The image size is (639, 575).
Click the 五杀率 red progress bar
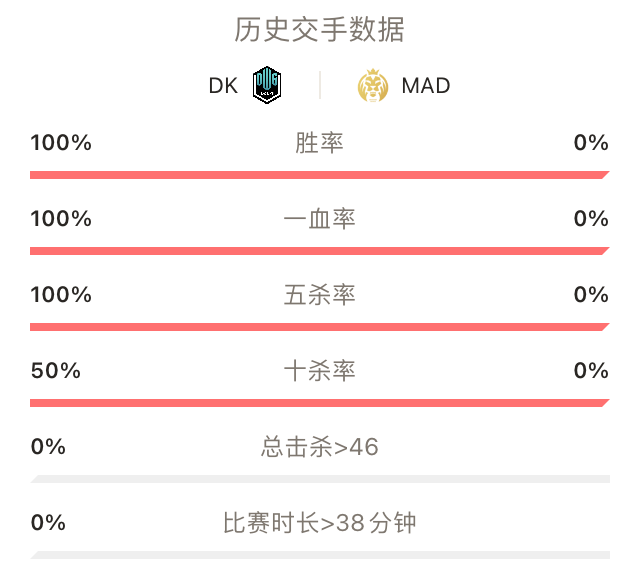pyautogui.click(x=320, y=327)
